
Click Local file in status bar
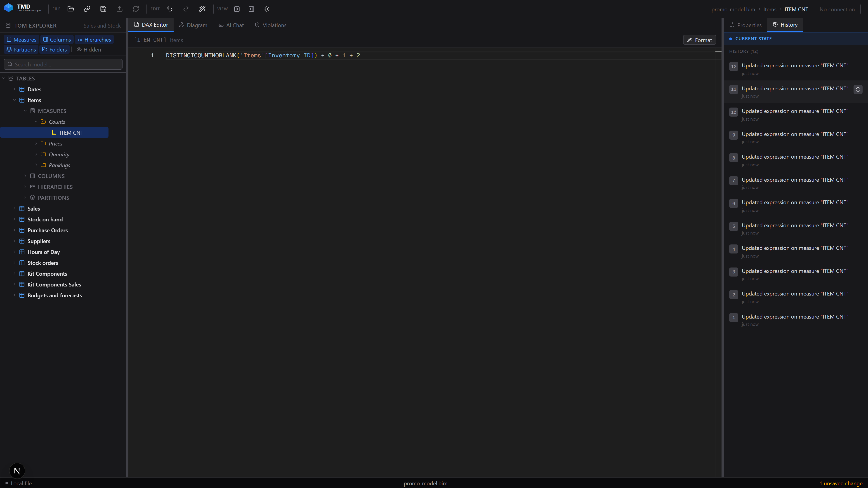pyautogui.click(x=19, y=483)
